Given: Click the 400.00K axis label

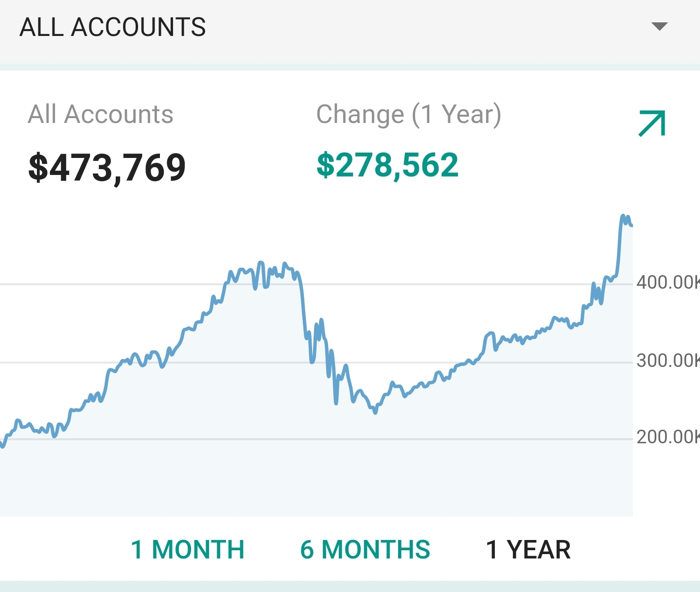Looking at the screenshot, I should (667, 282).
